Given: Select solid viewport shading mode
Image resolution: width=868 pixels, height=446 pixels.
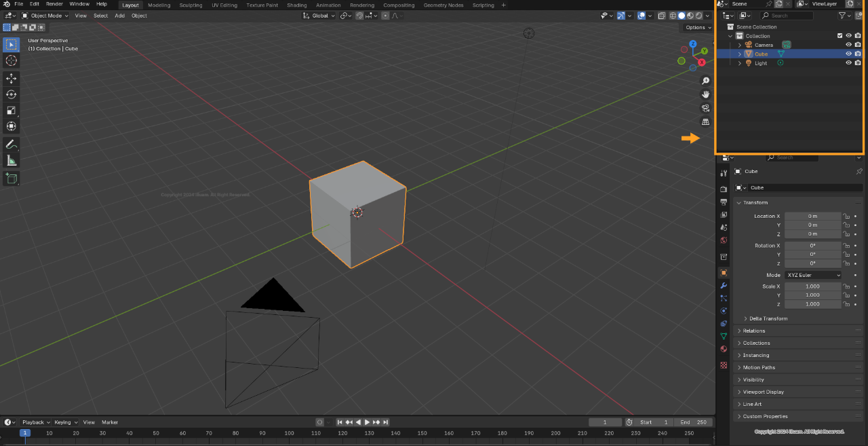Looking at the screenshot, I should [682, 16].
